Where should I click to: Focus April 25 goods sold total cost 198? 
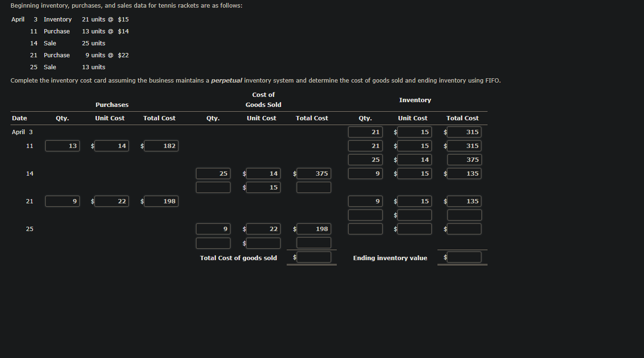tap(313, 229)
